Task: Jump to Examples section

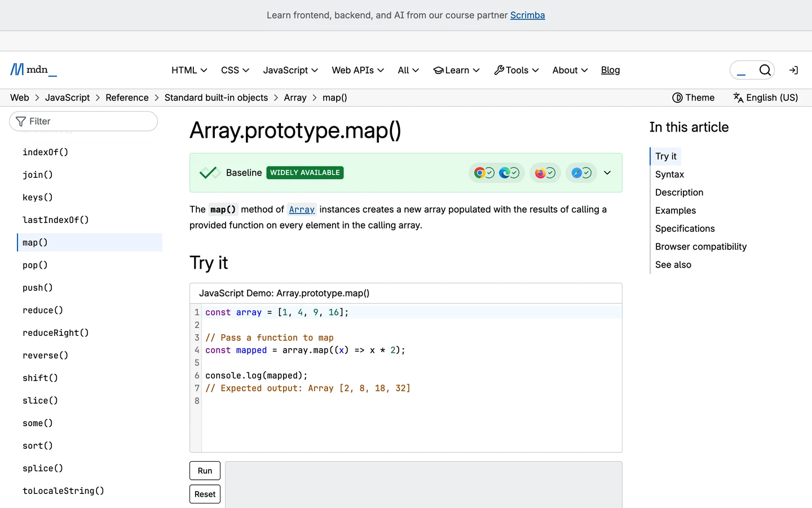Action: 676,211
